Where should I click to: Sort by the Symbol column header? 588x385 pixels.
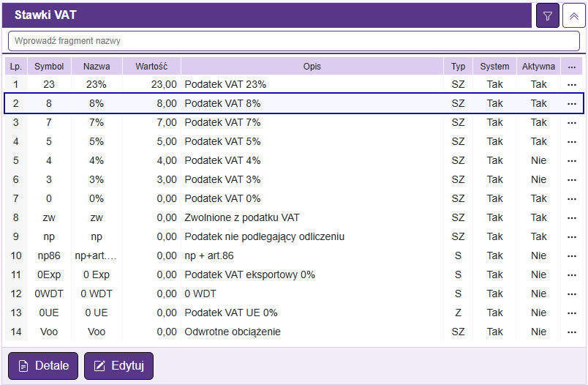click(x=49, y=67)
